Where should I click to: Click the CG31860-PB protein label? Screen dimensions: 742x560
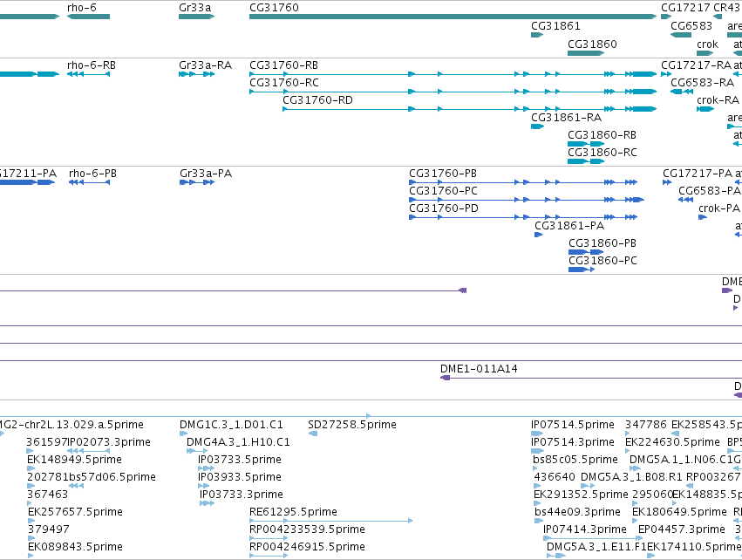click(x=602, y=243)
